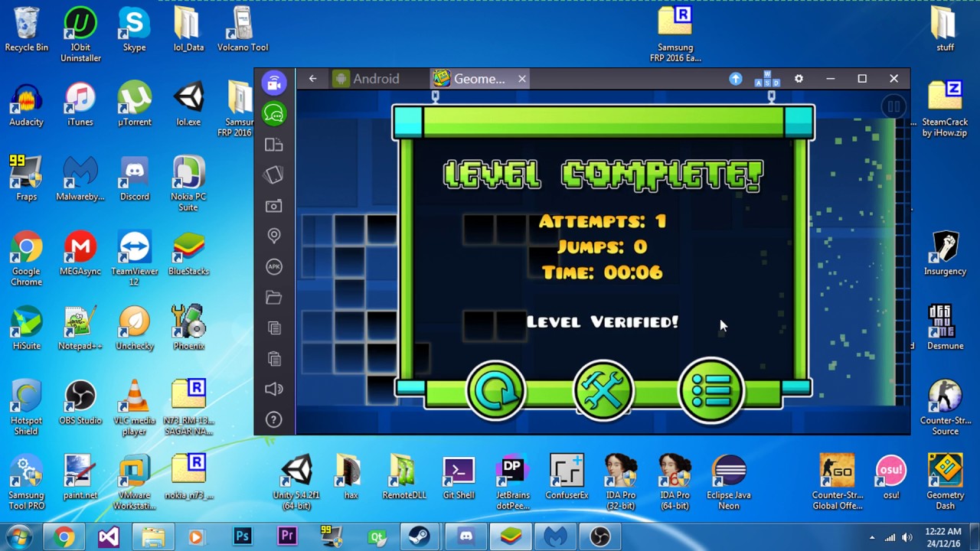The image size is (980, 551).
Task: Install an APK with the APK icon
Action: [274, 266]
